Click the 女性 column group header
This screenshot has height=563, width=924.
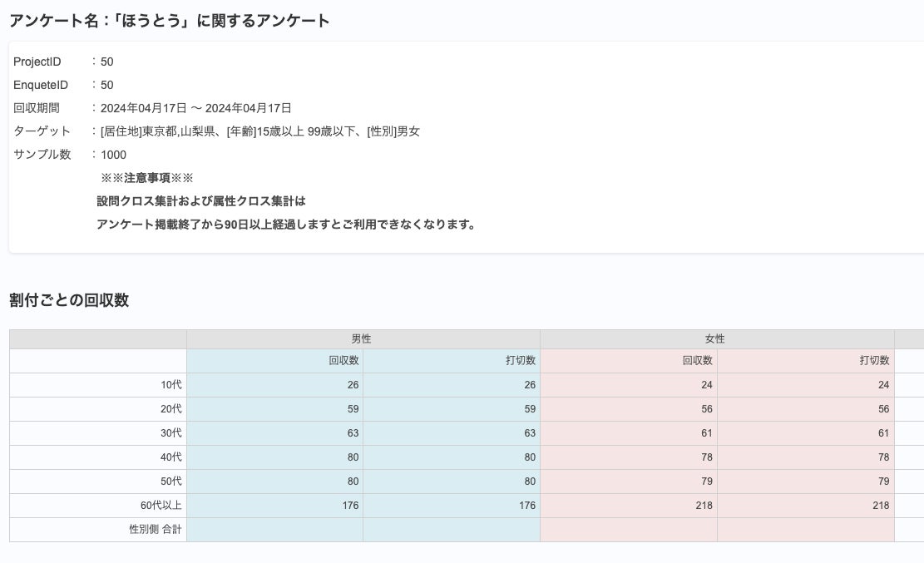point(715,339)
